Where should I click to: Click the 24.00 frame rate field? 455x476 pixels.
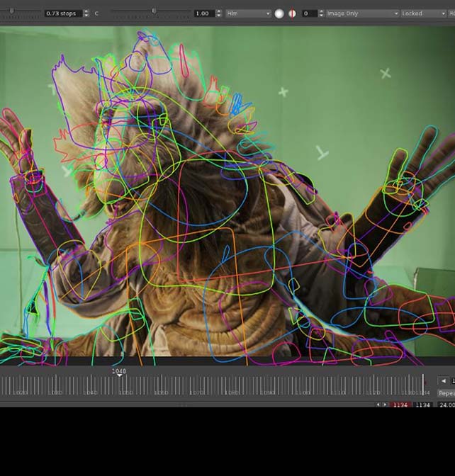(x=446, y=404)
